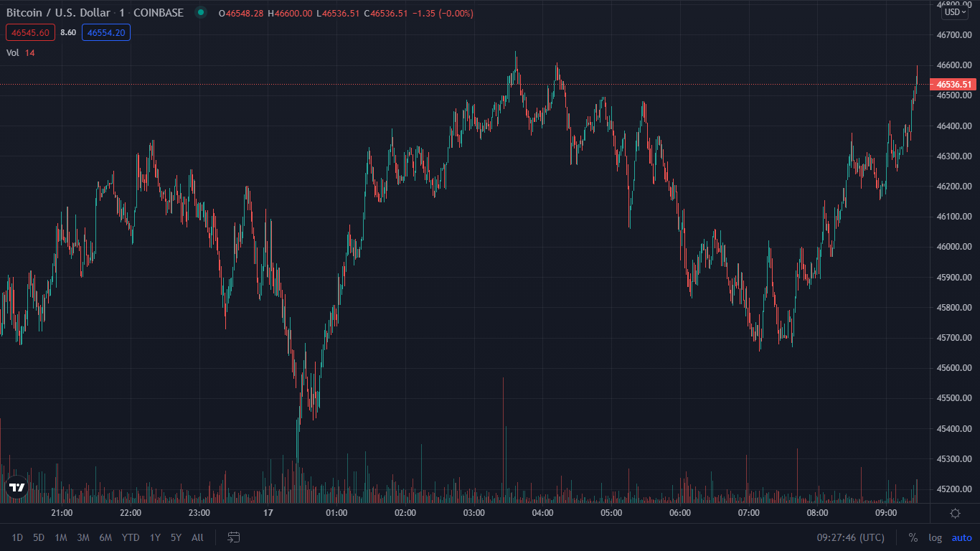Switch to the 6M range
980x551 pixels.
click(x=105, y=537)
